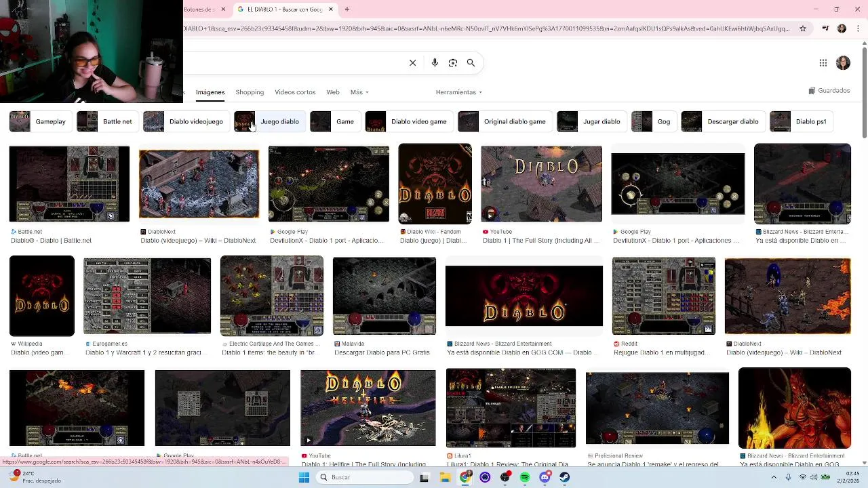Close the 'EL DIABLO 1' tab
The height and width of the screenshot is (488, 868).
331,9
